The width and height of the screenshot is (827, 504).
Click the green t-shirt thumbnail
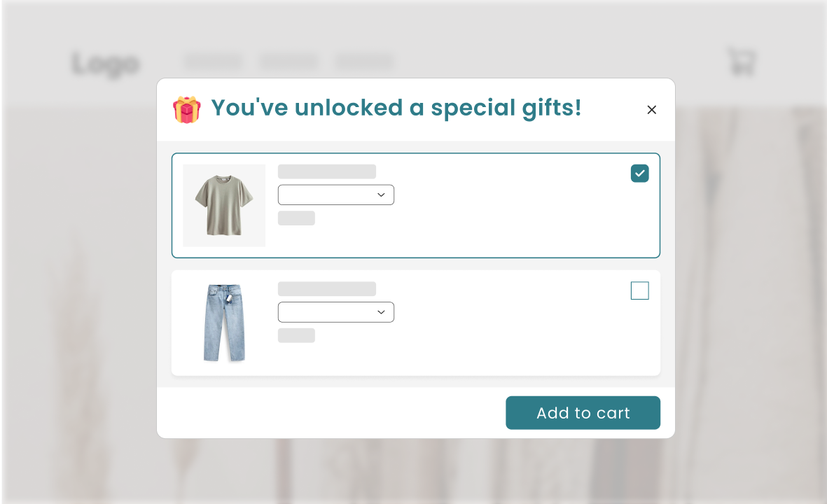click(224, 205)
